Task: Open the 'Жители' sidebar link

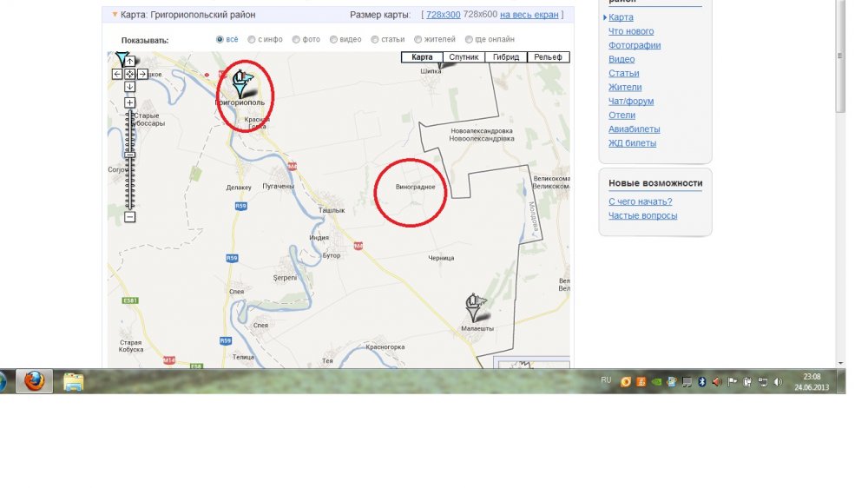Action: pos(625,87)
